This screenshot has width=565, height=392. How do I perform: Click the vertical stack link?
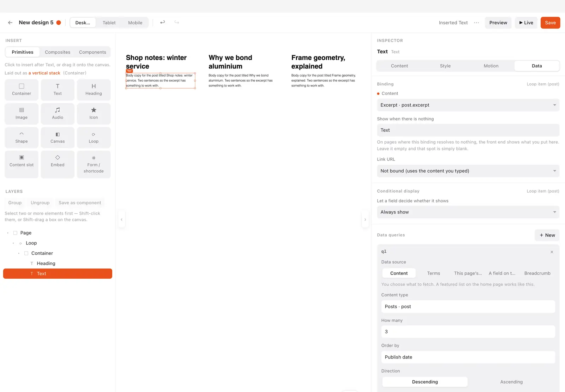44,73
